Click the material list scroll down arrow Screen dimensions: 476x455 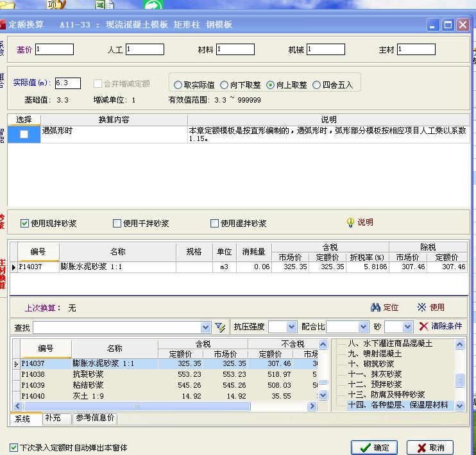tap(323, 395)
